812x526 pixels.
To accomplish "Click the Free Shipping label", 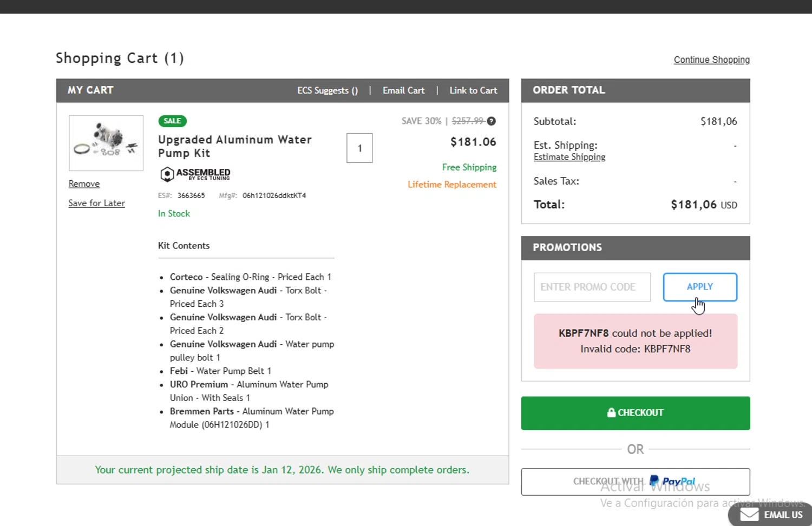I will pyautogui.click(x=469, y=167).
